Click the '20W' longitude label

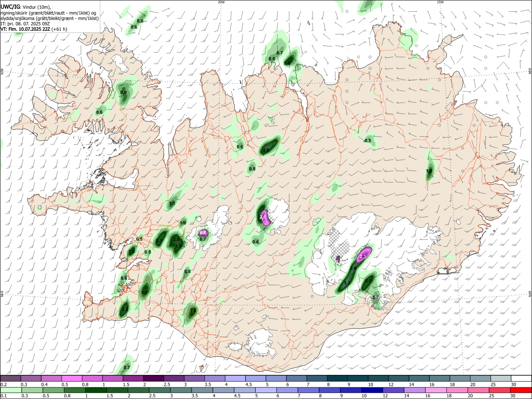(x=221, y=2)
